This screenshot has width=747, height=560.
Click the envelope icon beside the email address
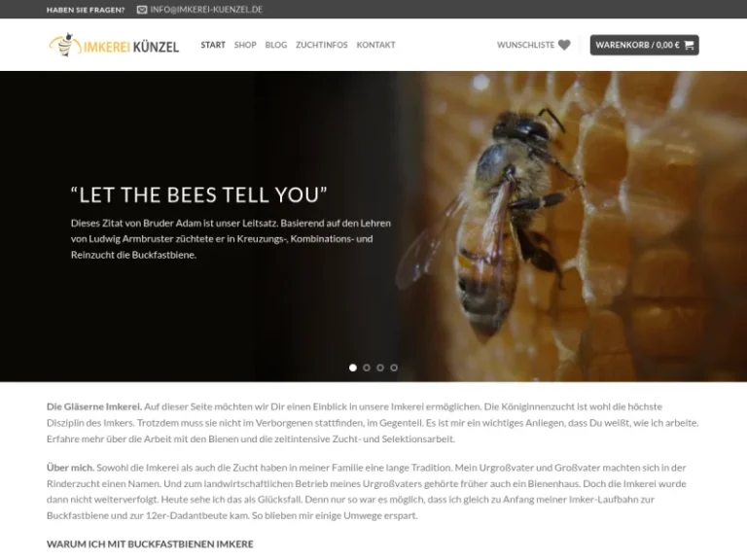click(142, 10)
